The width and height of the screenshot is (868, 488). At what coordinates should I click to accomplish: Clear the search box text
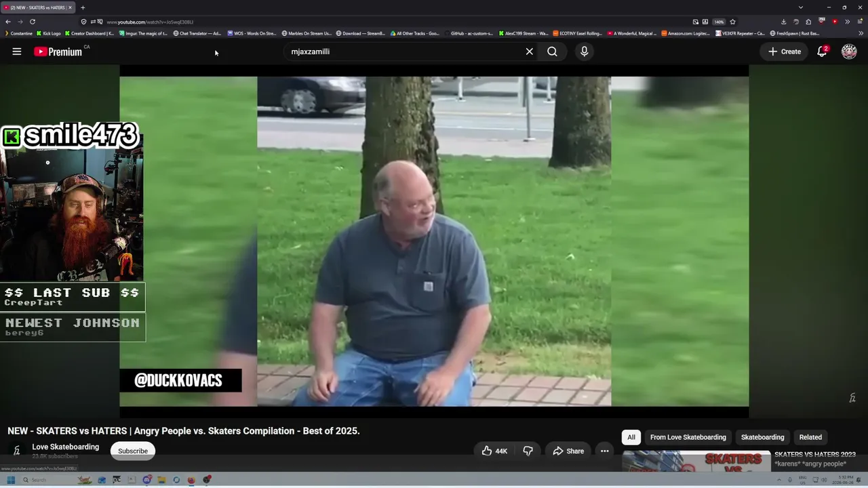(x=530, y=52)
